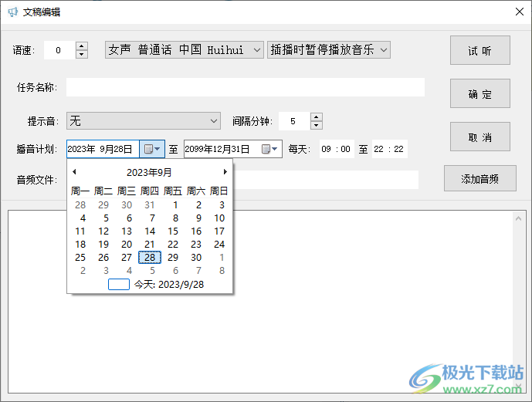Select September 25 in calendar

[80, 257]
